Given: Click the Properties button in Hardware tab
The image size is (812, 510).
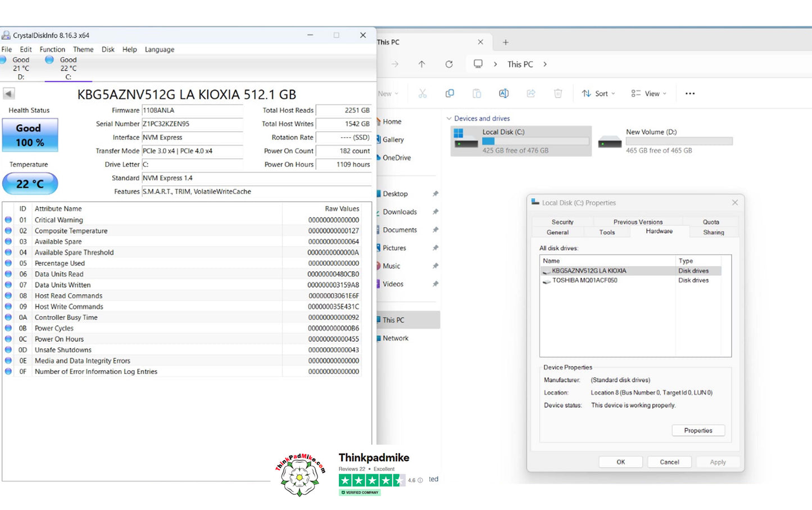Looking at the screenshot, I should coord(698,430).
